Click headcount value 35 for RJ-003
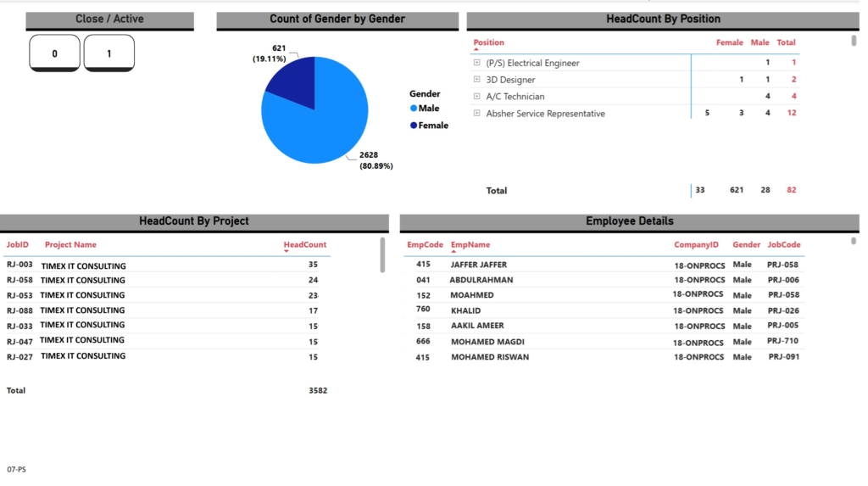This screenshot has height=486, width=868. coord(313,265)
